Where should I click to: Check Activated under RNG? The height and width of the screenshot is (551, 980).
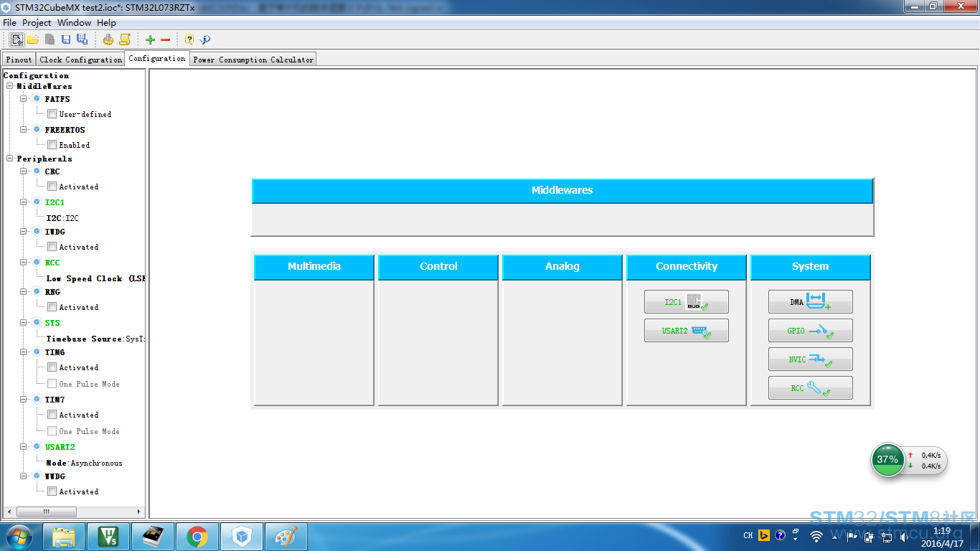pos(52,307)
